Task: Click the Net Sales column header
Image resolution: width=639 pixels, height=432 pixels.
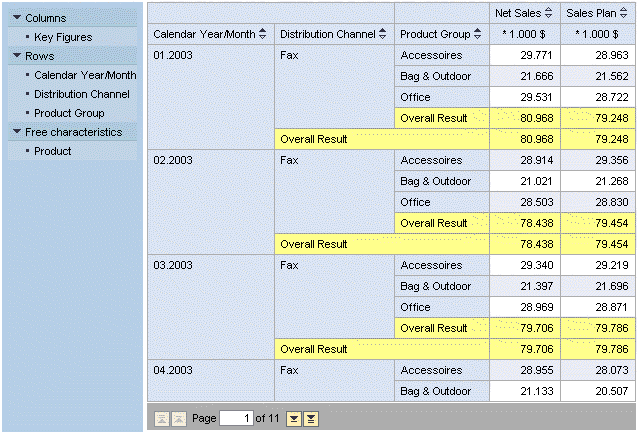Action: point(518,13)
